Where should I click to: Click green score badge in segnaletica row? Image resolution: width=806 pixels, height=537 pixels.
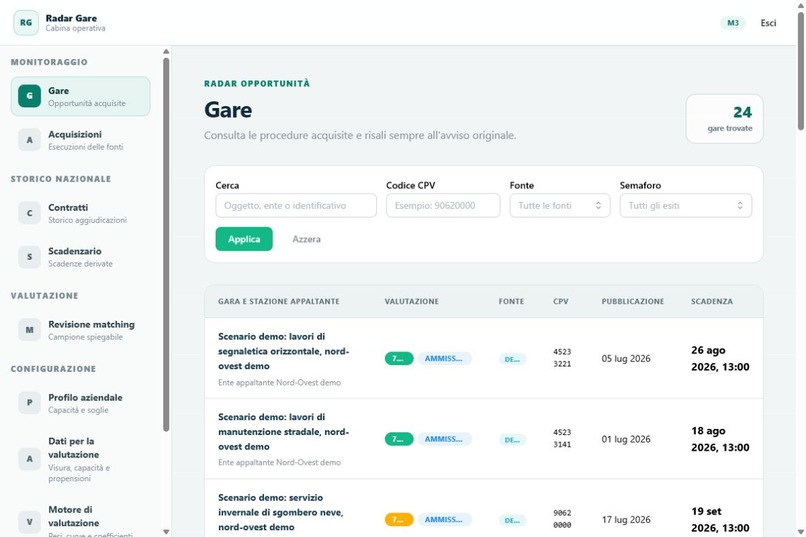[x=399, y=359]
